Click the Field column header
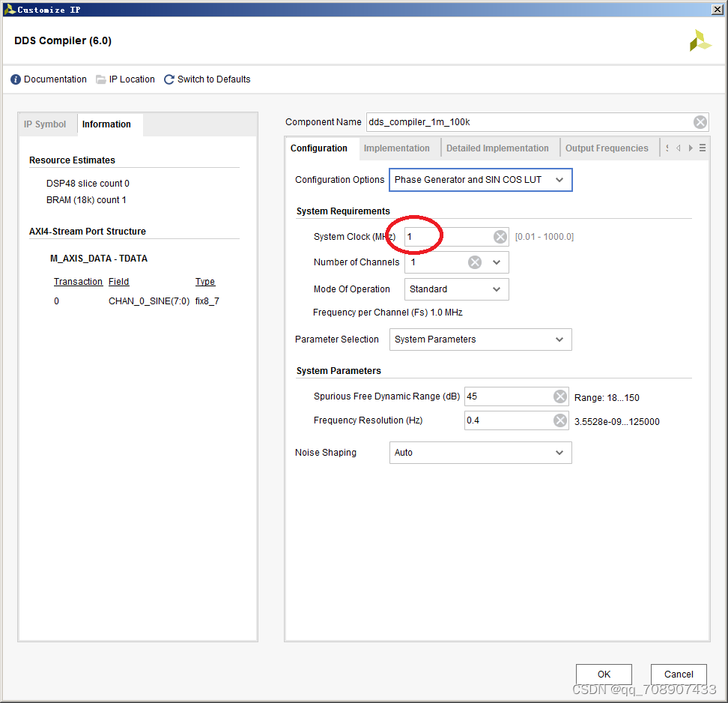Screen dimensions: 728x703 [x=119, y=282]
